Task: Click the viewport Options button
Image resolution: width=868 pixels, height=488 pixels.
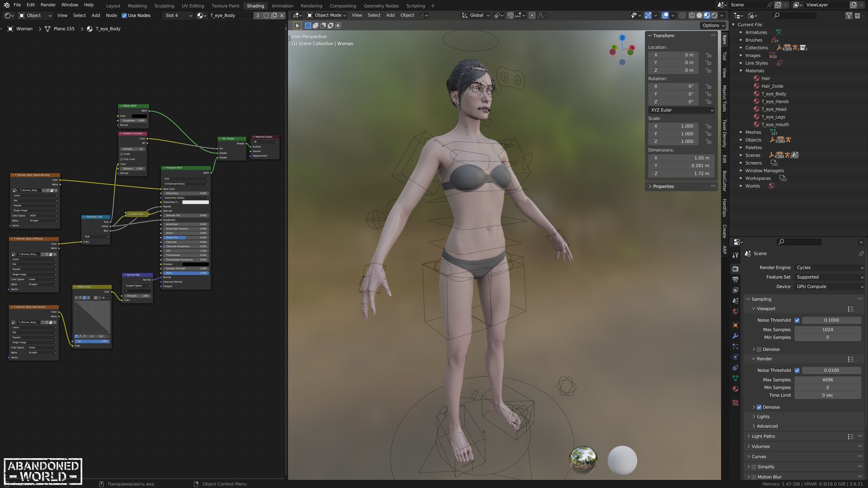Action: [713, 25]
